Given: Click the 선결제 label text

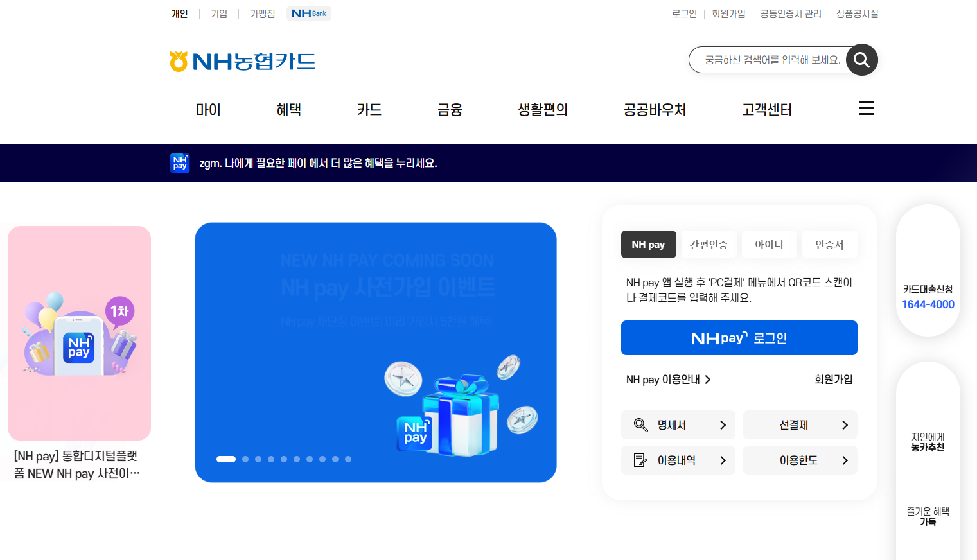Looking at the screenshot, I should pyautogui.click(x=794, y=425).
